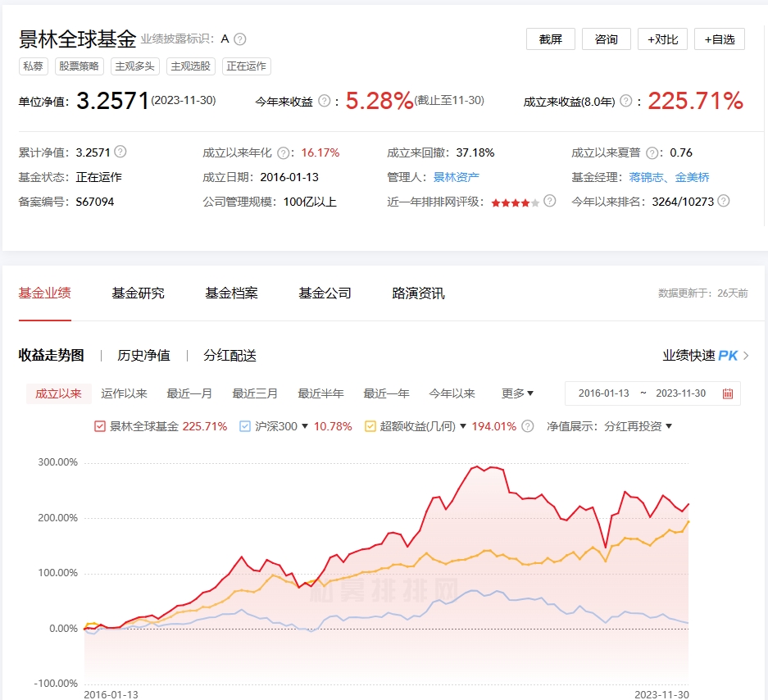The width and height of the screenshot is (768, 700).
Task: Click the 正在运作 tag
Action: (247, 66)
